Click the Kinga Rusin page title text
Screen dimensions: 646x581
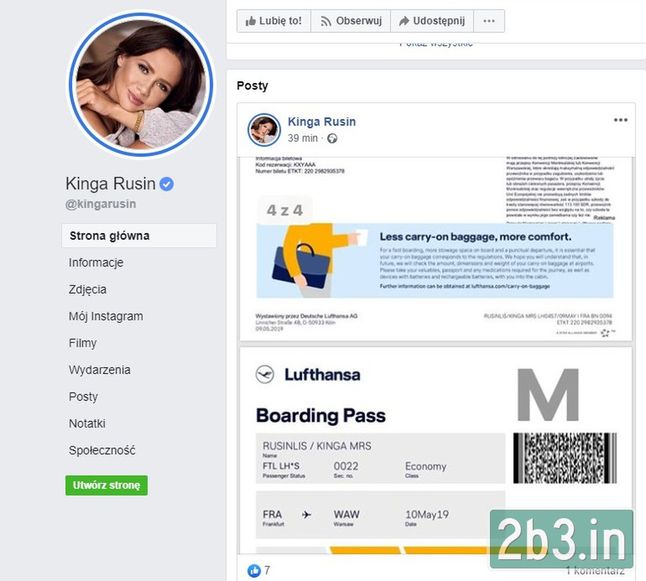click(x=110, y=184)
